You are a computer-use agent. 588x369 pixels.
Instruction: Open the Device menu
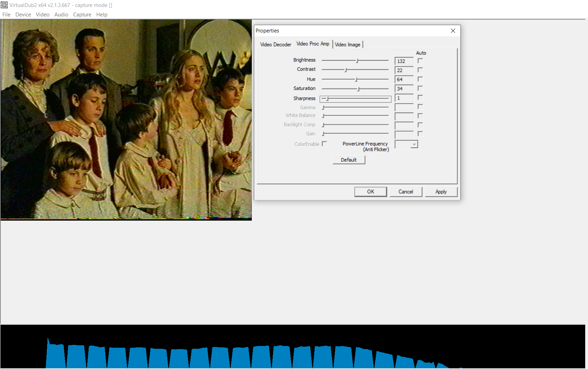pyautogui.click(x=23, y=15)
